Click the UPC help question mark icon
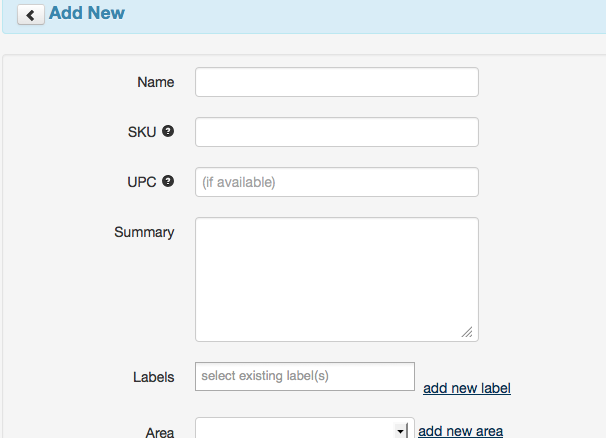Image resolution: width=606 pixels, height=438 pixels. tap(168, 181)
